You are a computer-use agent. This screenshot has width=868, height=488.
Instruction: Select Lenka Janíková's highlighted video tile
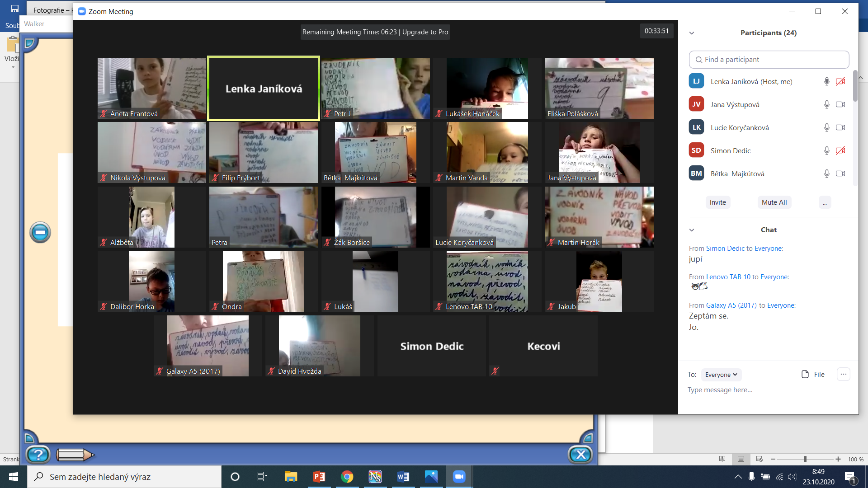(264, 88)
